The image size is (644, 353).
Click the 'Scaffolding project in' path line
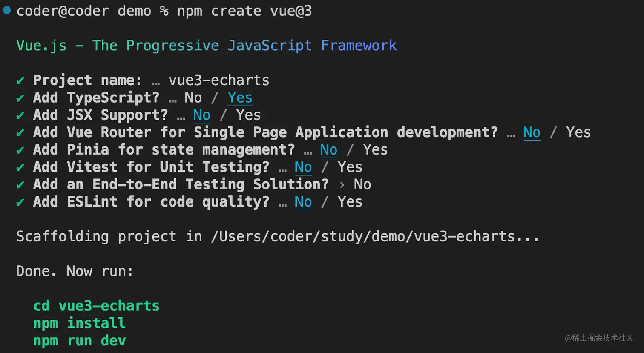click(x=278, y=236)
